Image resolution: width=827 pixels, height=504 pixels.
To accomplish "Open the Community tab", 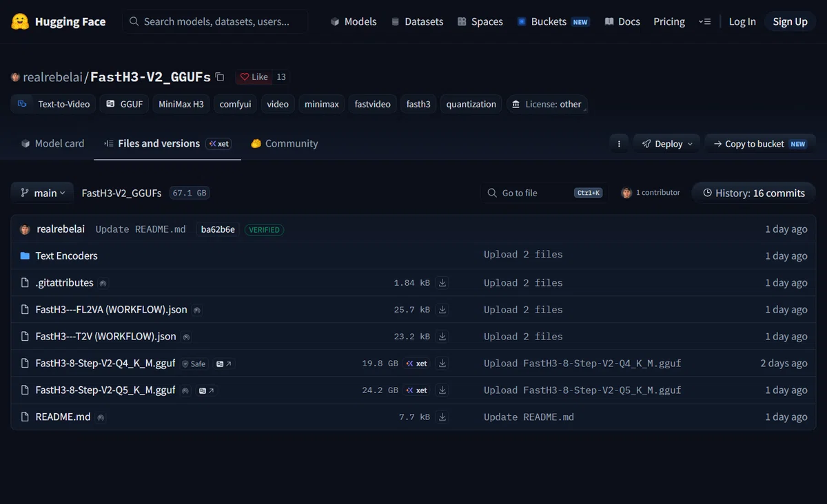I will [x=285, y=143].
